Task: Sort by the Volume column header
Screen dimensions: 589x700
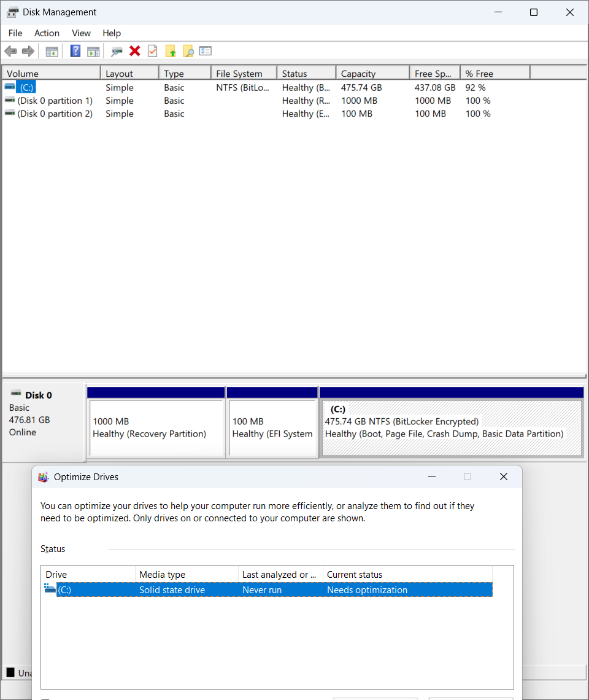Action: tap(52, 73)
